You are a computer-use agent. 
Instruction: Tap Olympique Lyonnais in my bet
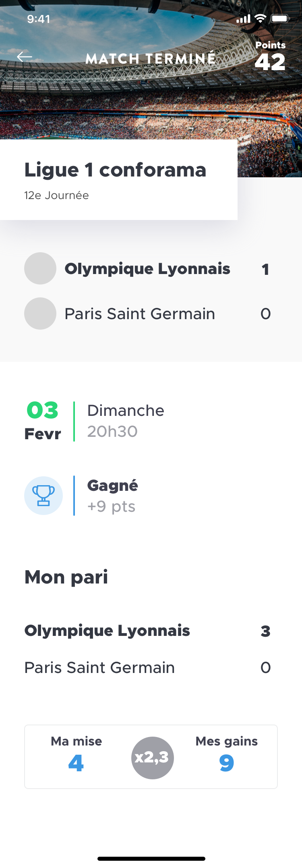point(107,631)
